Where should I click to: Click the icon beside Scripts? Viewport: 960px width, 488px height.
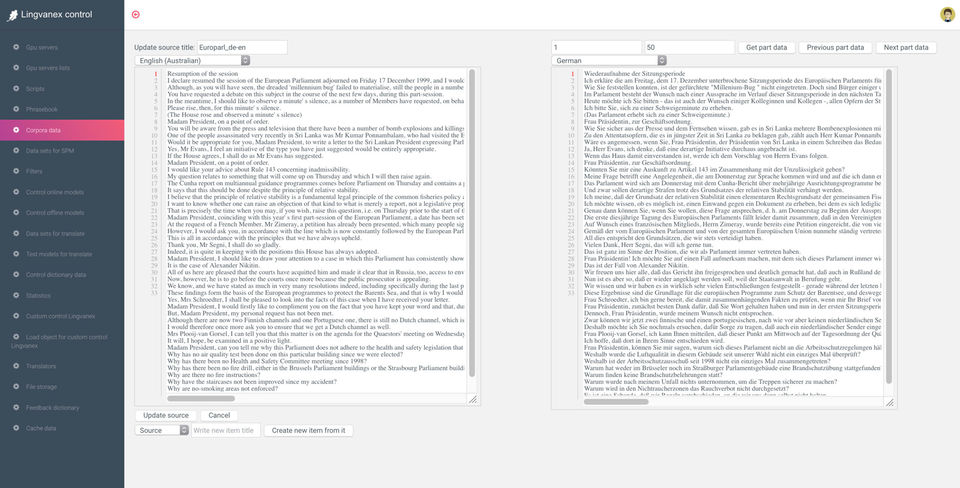click(16, 89)
